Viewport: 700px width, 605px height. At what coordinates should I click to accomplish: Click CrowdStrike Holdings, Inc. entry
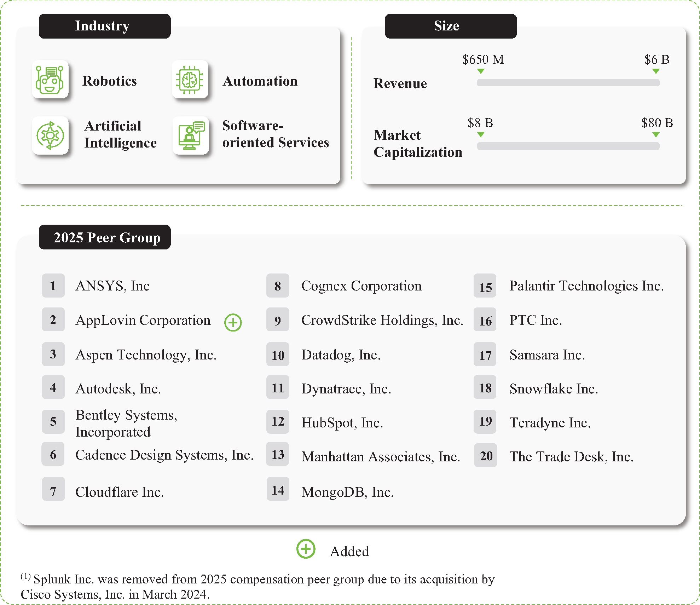click(382, 320)
